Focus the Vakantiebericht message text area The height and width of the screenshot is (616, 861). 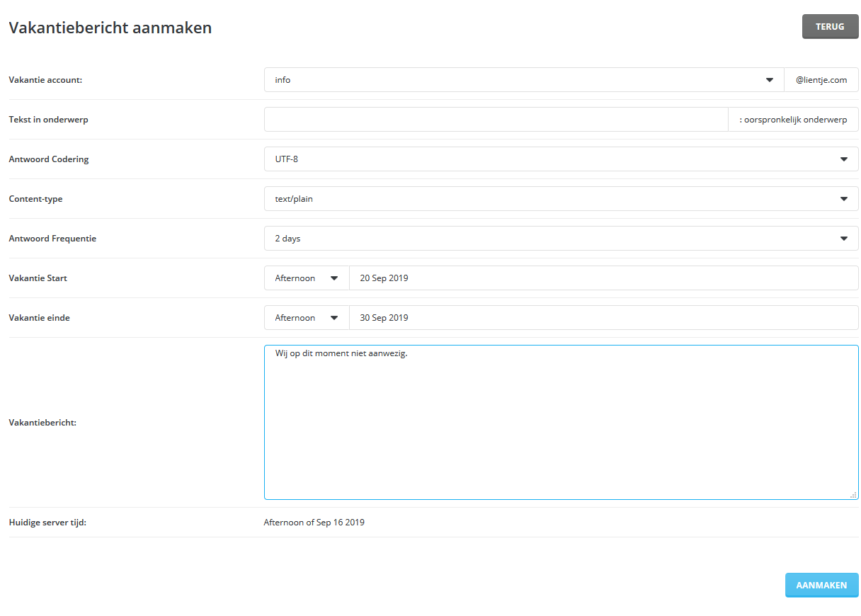[561, 425]
